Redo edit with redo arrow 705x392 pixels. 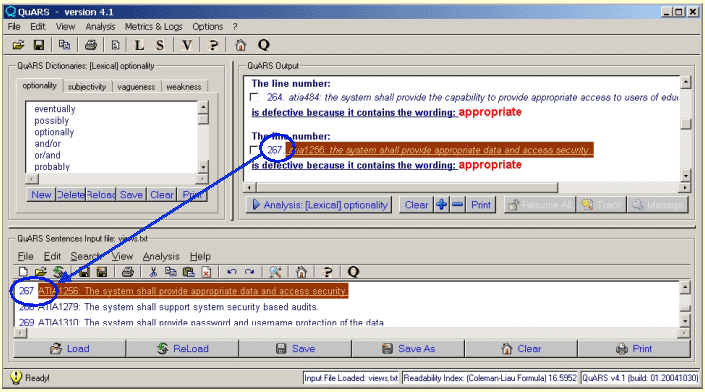click(250, 272)
